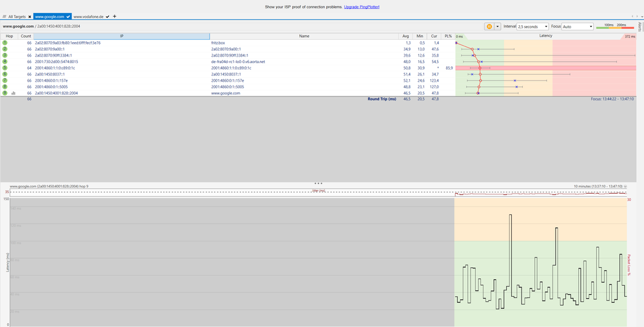The image size is (644, 327).
Task: Click the 100ms/200ms latency color scale
Action: 615,26
